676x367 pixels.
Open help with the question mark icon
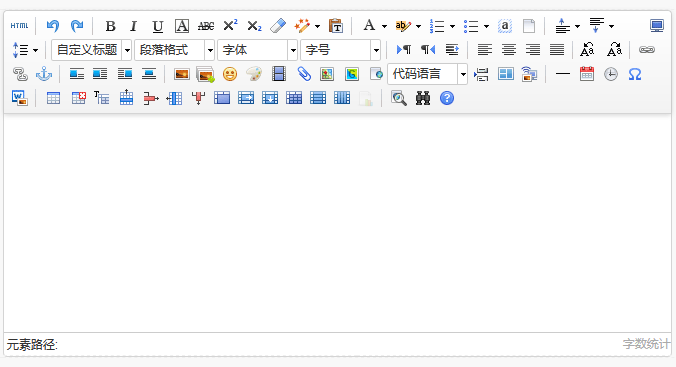point(447,98)
